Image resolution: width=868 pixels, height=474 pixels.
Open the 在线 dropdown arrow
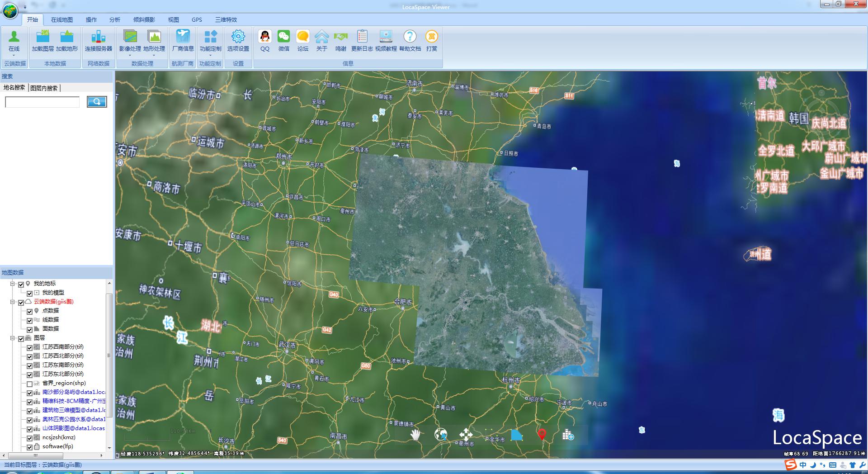click(x=14, y=55)
